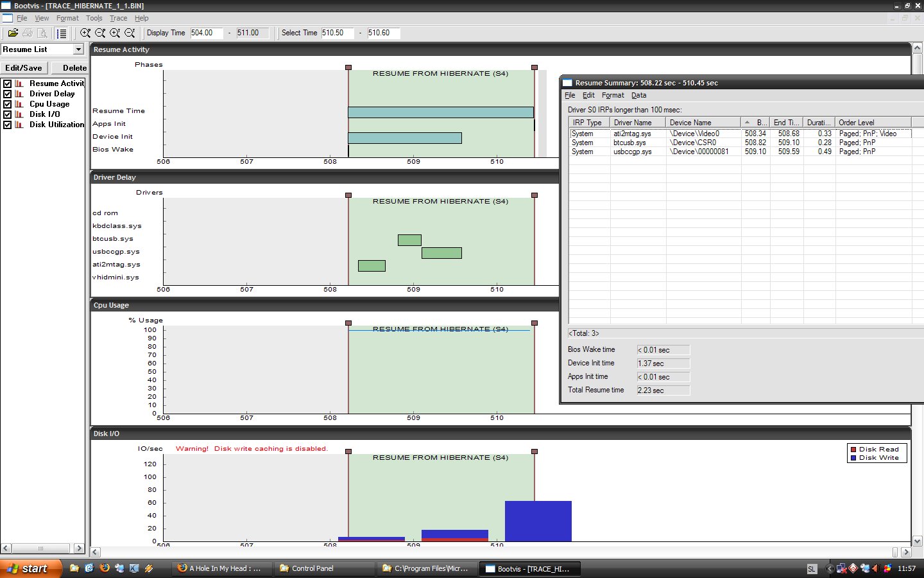The height and width of the screenshot is (578, 924).
Task: Click chart icon beside Resume Activity entry
Action: (19, 83)
